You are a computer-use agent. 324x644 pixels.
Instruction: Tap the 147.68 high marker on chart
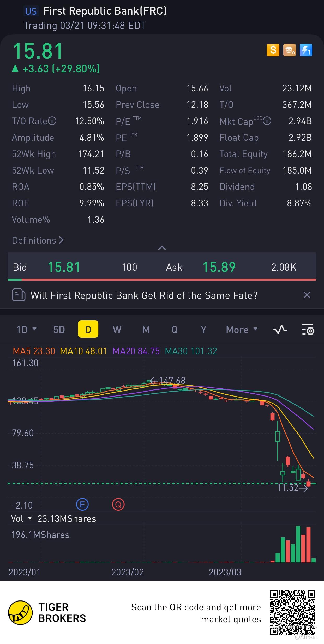tap(167, 381)
